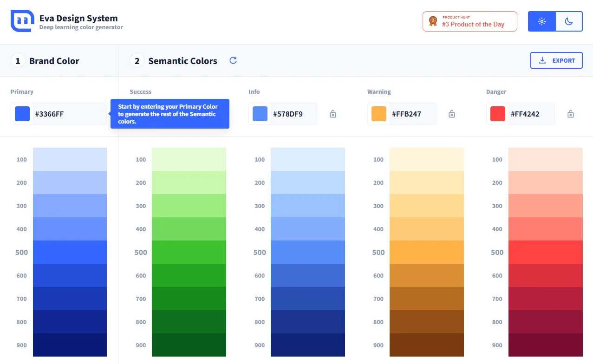The image size is (593, 364).
Task: Select the Semantic Colors step heading
Action: (182, 61)
